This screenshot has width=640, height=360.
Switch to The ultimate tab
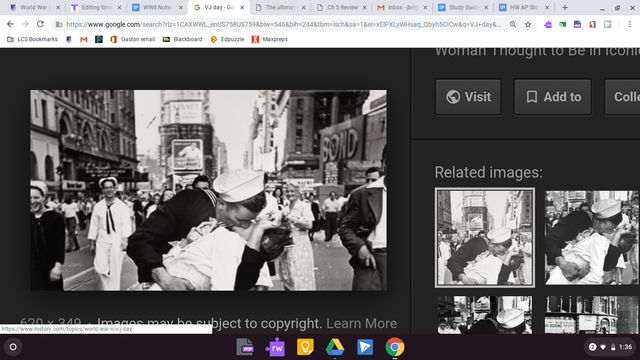coord(280,8)
